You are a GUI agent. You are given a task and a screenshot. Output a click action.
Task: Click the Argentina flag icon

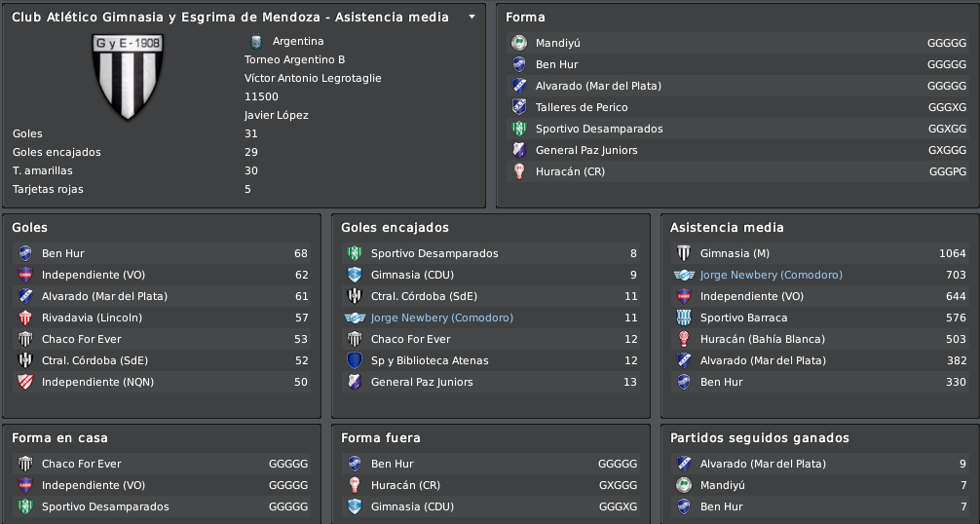(x=255, y=41)
